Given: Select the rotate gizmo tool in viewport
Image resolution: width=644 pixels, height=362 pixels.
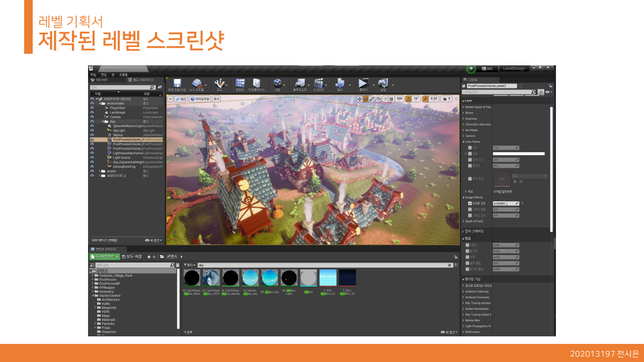Looking at the screenshot, I should click(x=365, y=99).
